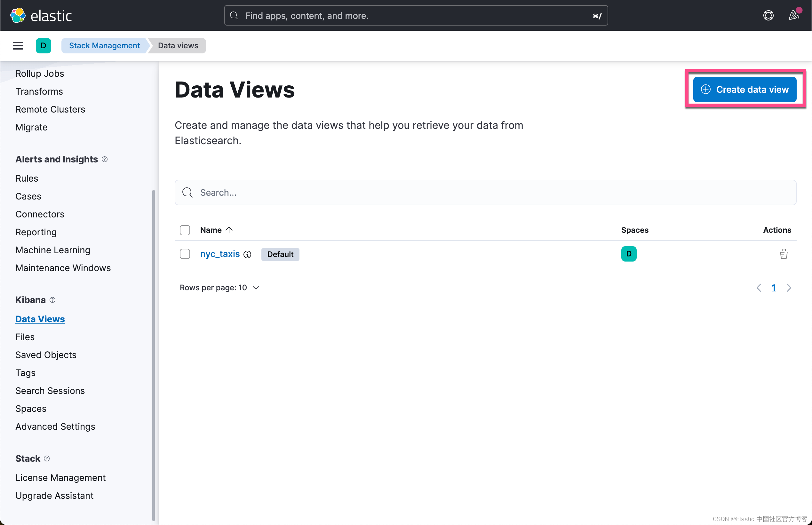Go to next page chevron
Screen dimensions: 812x525
pyautogui.click(x=789, y=288)
